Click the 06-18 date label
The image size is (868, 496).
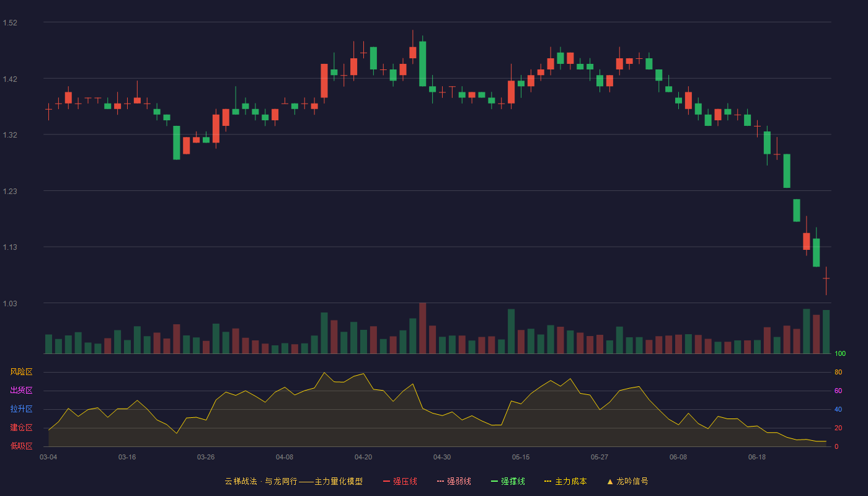[x=757, y=457]
